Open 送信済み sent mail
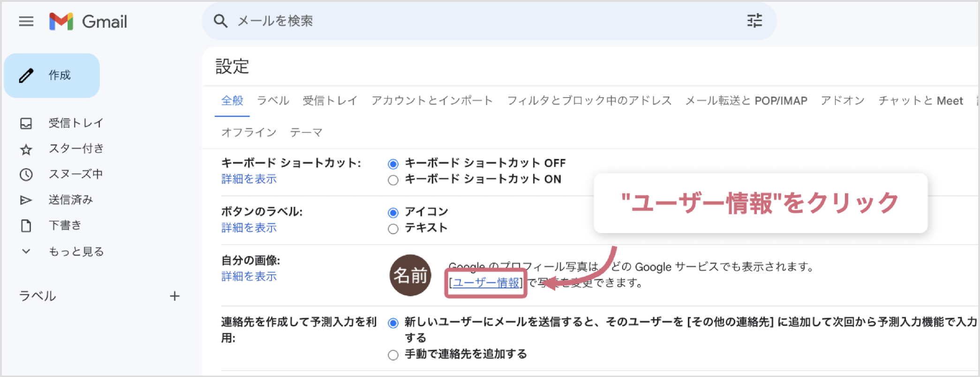Image resolution: width=980 pixels, height=377 pixels. [x=70, y=200]
